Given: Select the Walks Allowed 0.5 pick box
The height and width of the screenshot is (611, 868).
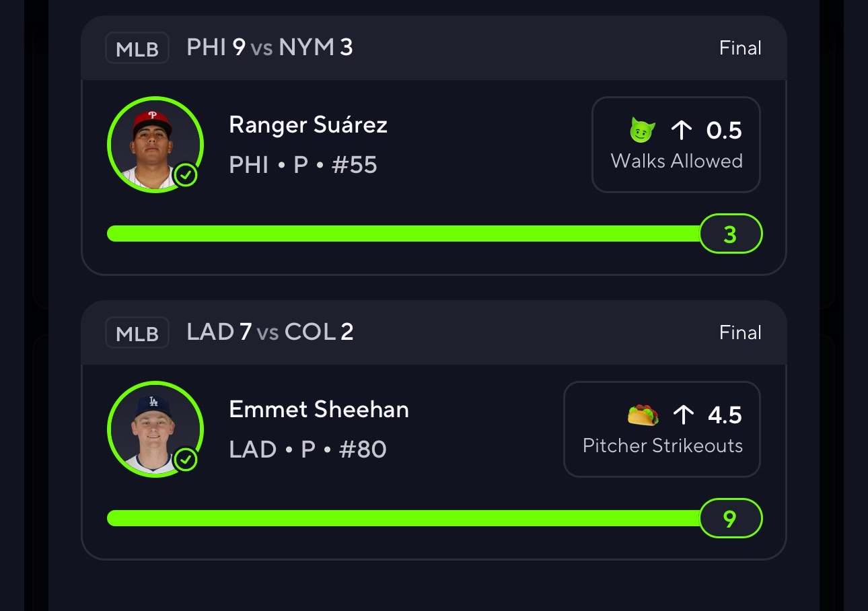Looking at the screenshot, I should [x=676, y=145].
